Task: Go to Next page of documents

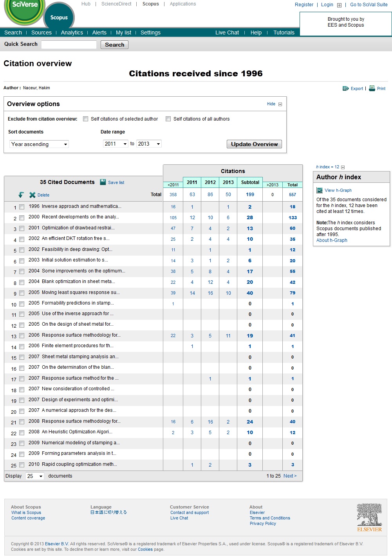Action: (x=290, y=476)
